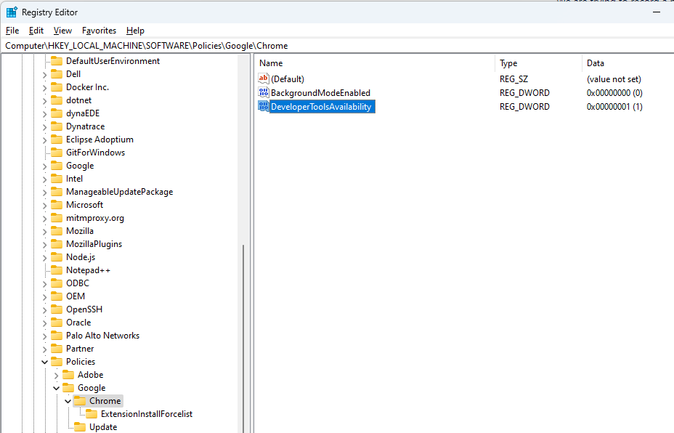Click the Docker Inc. folder icon
The width and height of the screenshot is (674, 433).
[x=57, y=88]
